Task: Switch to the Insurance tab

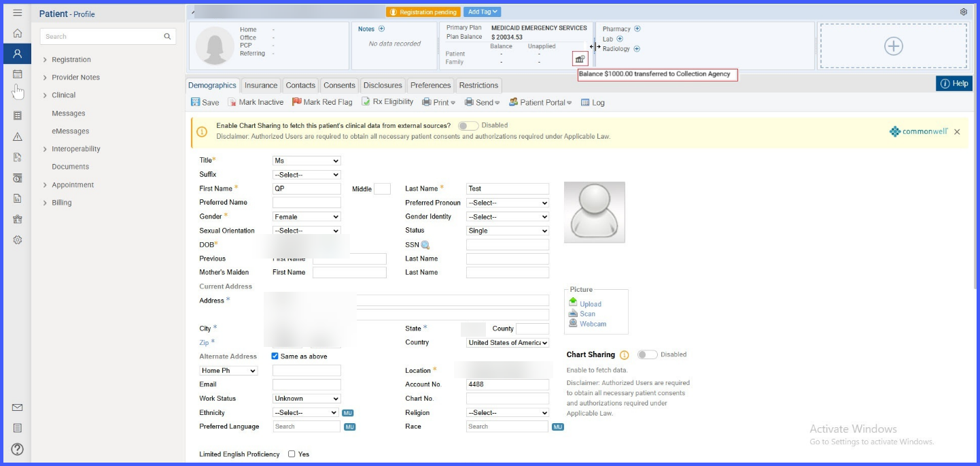Action: pyautogui.click(x=261, y=86)
